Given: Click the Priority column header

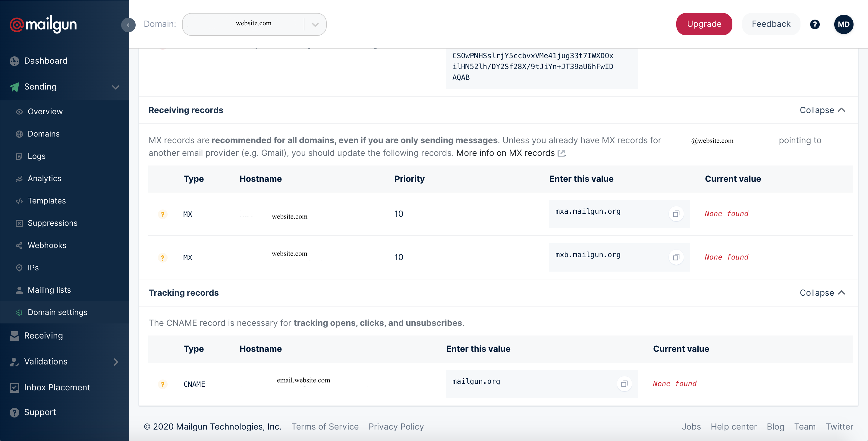Looking at the screenshot, I should (x=409, y=179).
